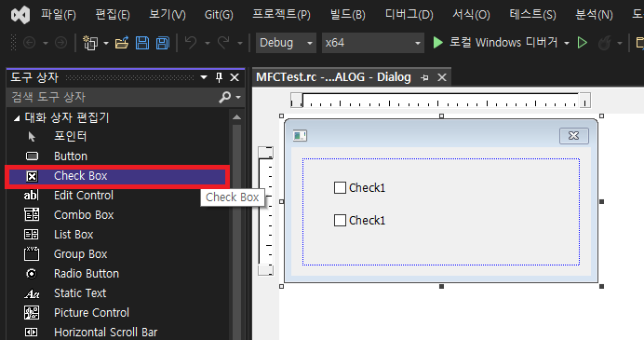Close the toolbox panel
644x340 pixels.
(x=235, y=77)
